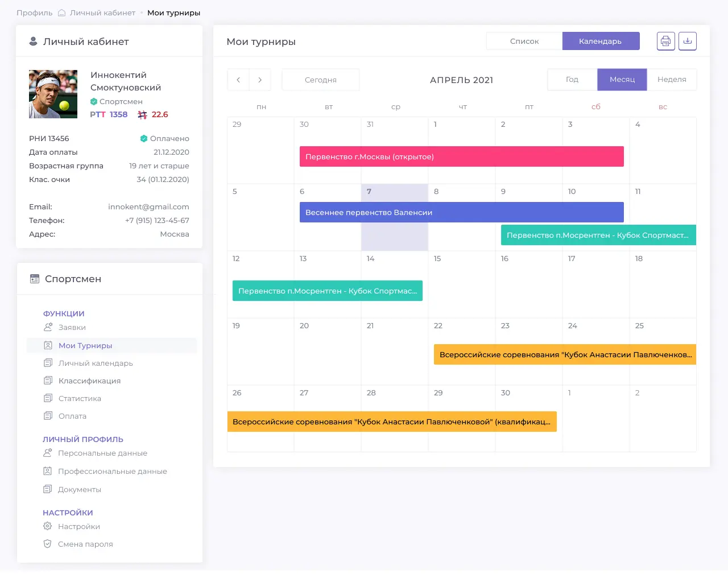Click the Статистика icon

pos(48,398)
